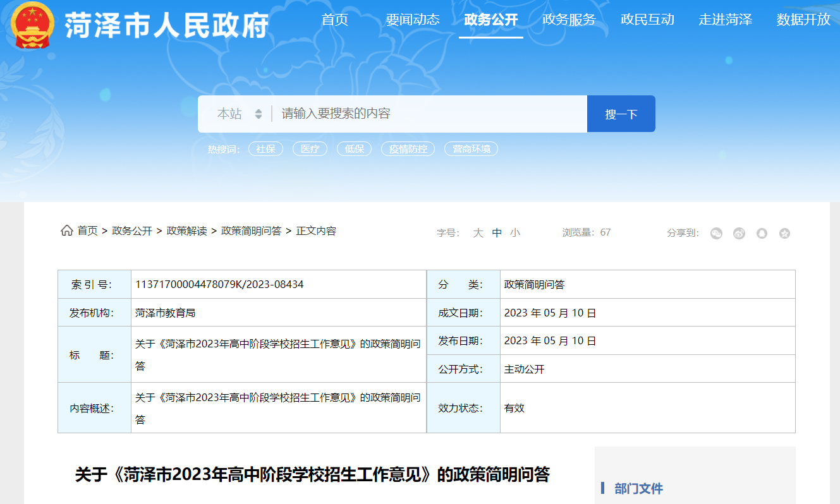
Task: Share to QQ icon
Action: coord(762,233)
